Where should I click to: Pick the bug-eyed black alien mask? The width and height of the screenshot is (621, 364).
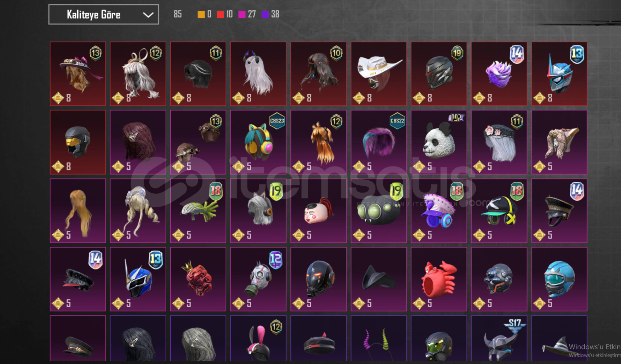[x=378, y=211]
